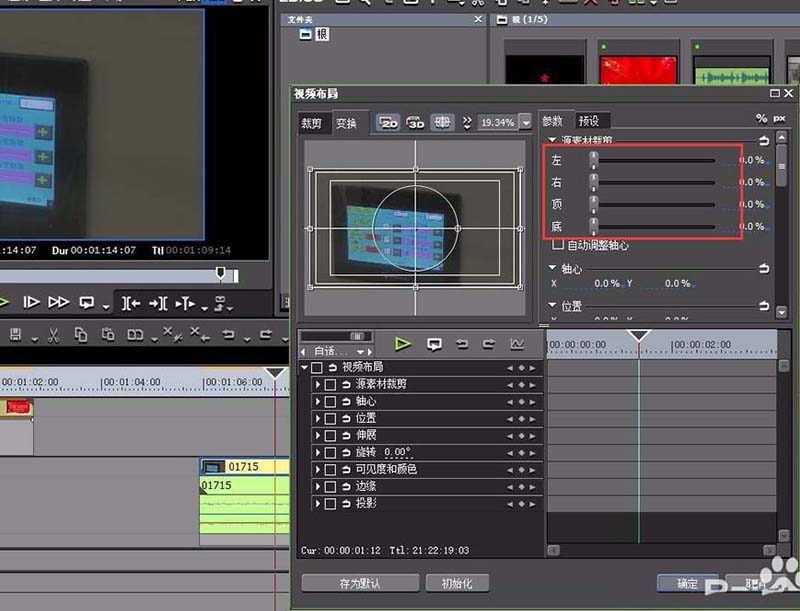Undo in the timeline toolbar
This screenshot has height=611, width=800.
228,335
